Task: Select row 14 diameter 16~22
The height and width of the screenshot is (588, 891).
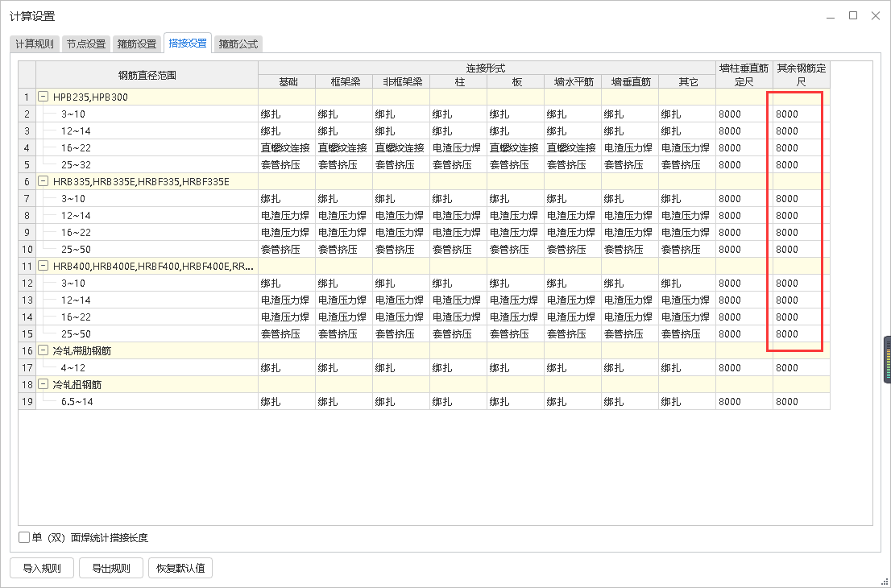Action: point(147,317)
